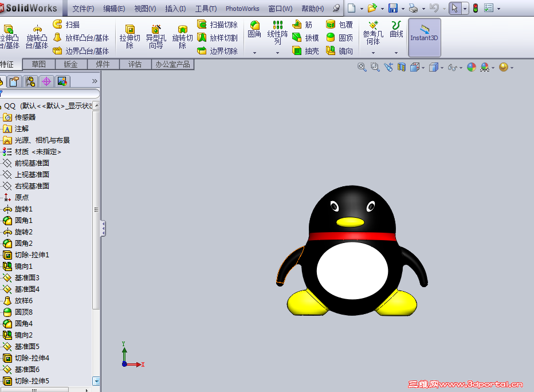Select the 放样切割 lofted cut tool
The width and height of the screenshot is (534, 392).
click(x=217, y=38)
